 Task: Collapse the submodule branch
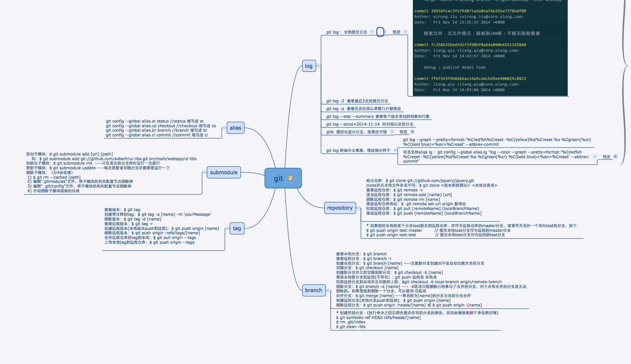coord(204,172)
